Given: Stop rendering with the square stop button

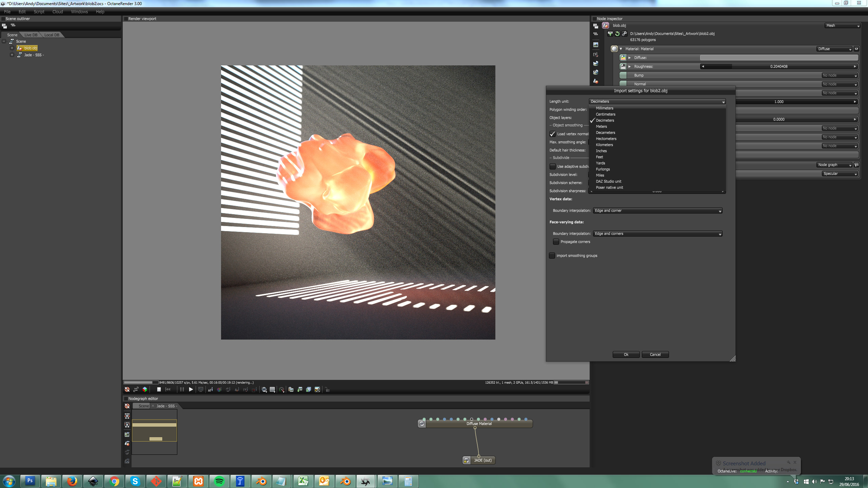Looking at the screenshot, I should [159, 390].
